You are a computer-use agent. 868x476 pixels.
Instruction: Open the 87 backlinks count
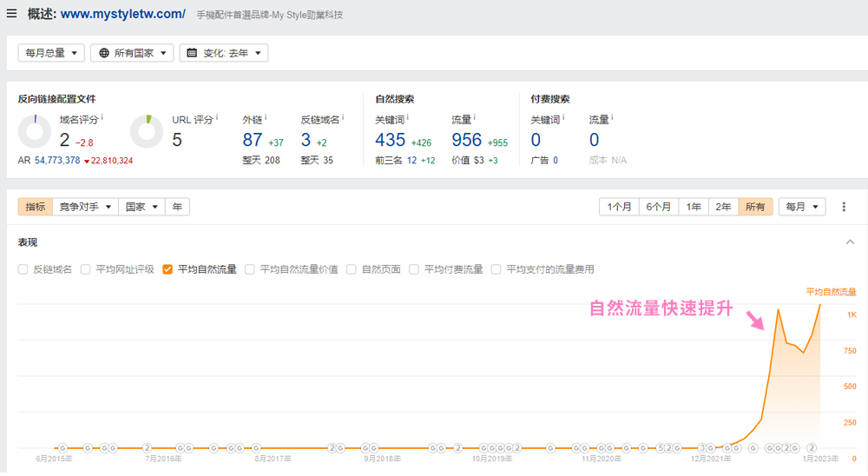(253, 140)
